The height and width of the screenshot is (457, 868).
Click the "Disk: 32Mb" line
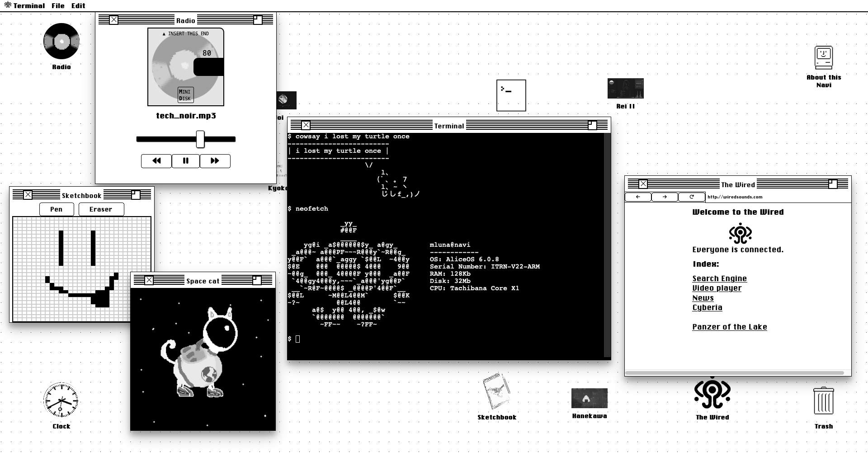pyautogui.click(x=450, y=281)
